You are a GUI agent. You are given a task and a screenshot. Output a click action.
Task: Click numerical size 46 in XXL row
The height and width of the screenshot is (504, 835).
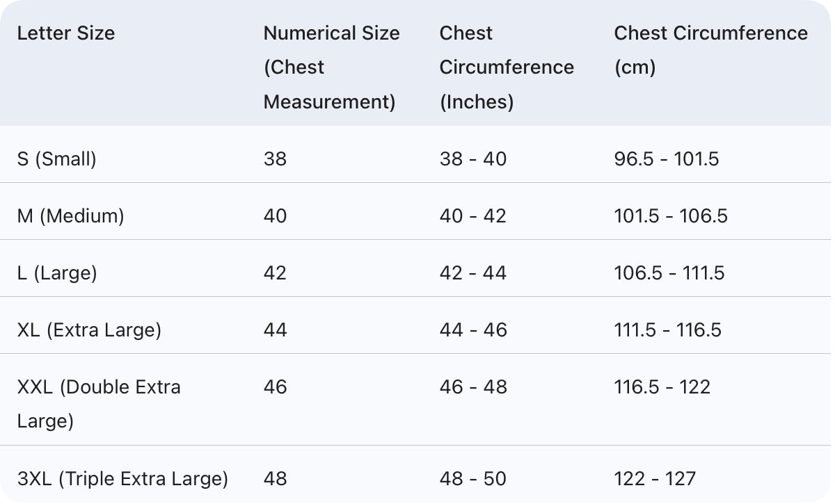pos(276,387)
